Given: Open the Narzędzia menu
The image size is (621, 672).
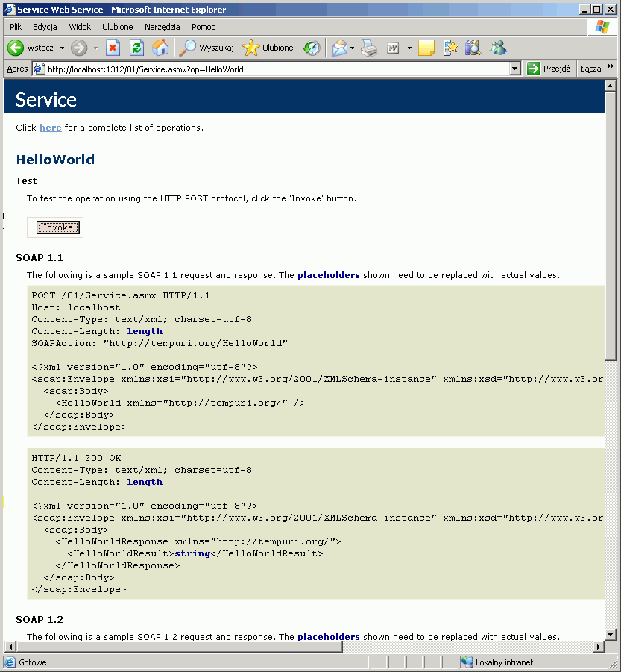Looking at the screenshot, I should point(163,27).
